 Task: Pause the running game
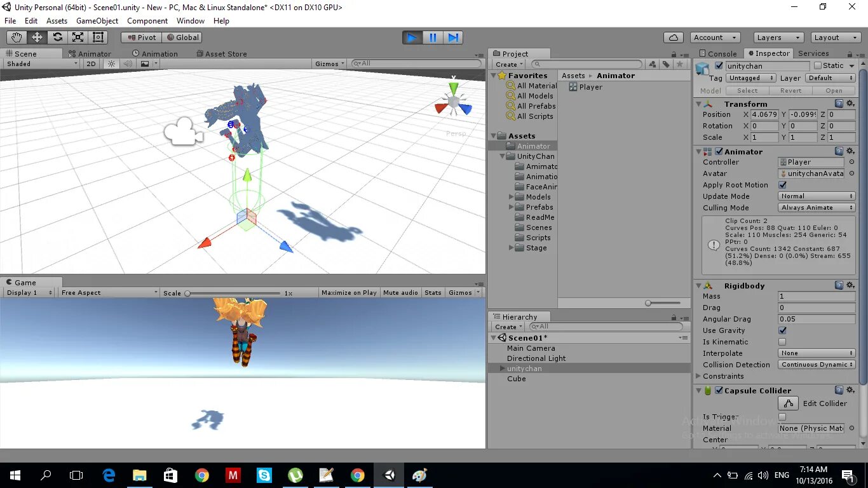433,37
